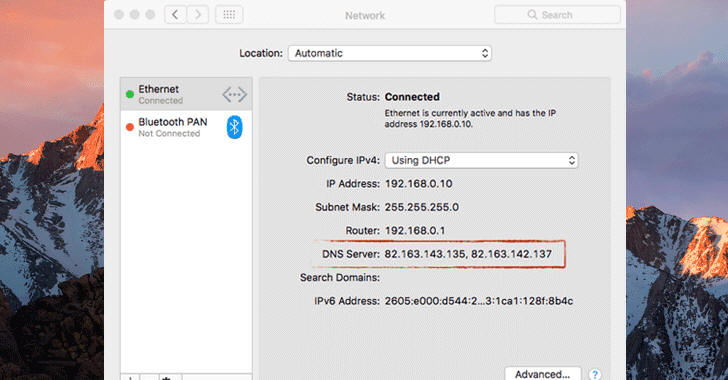This screenshot has height=380, width=728.
Task: Go forward with the right chevron button
Action: pos(198,15)
